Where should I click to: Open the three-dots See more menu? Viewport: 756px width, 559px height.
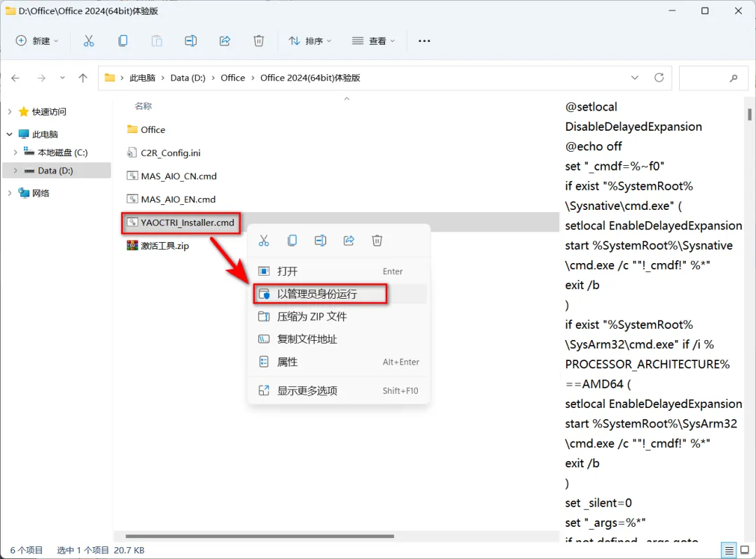(424, 41)
